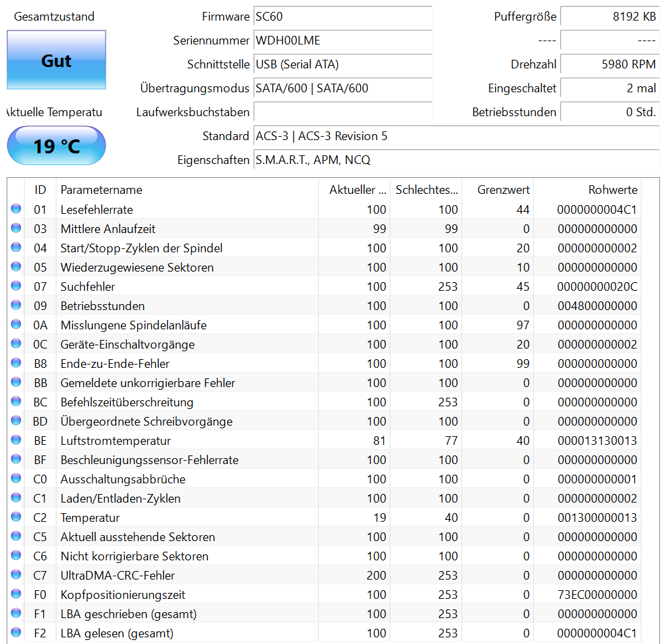
Task: Click the blue status dot for Lesefehlerrate
Action: [16, 208]
